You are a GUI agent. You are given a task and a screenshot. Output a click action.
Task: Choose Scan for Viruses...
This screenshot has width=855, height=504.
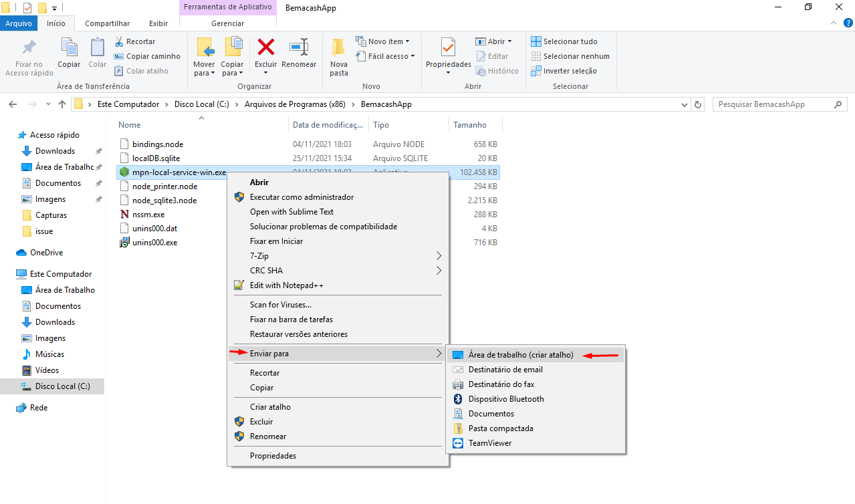(x=338, y=305)
